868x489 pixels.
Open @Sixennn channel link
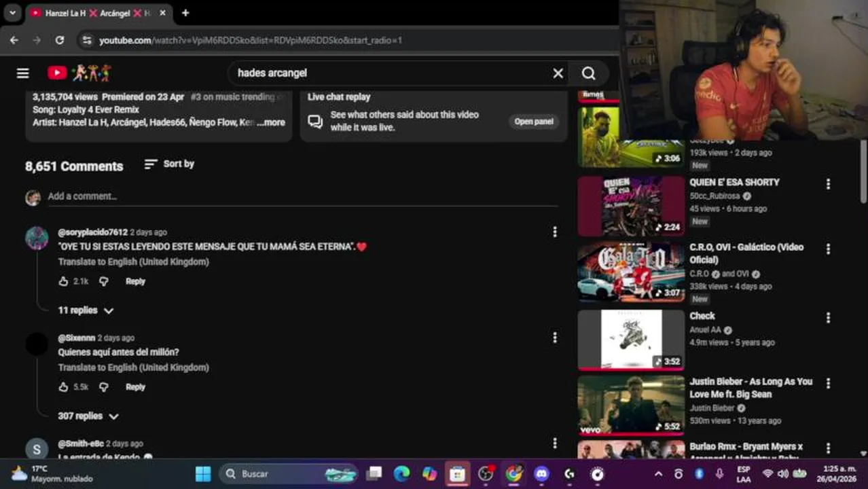[76, 338]
